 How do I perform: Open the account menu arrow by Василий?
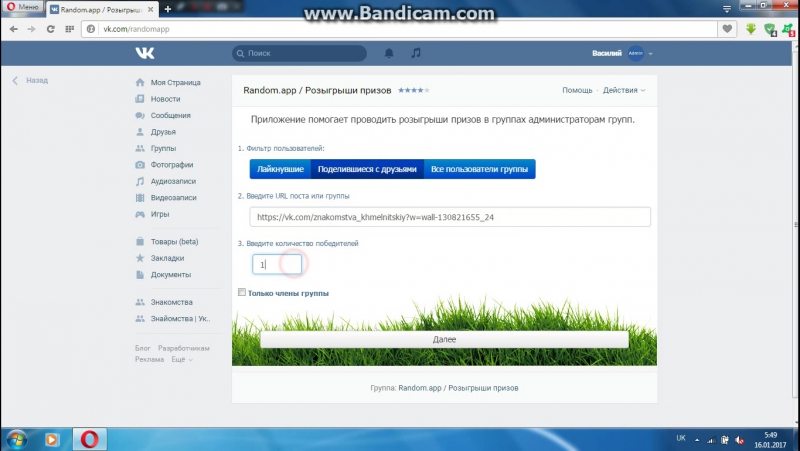[651, 54]
